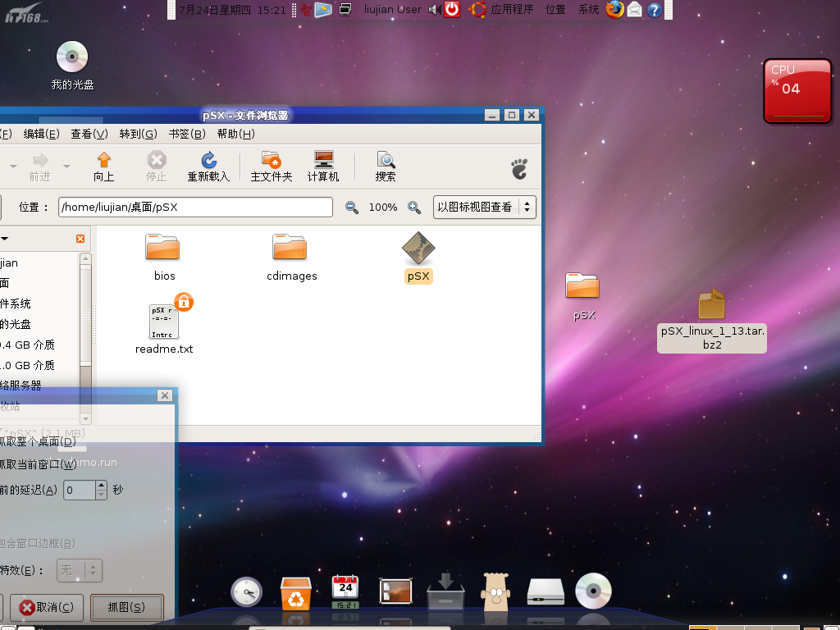Viewport: 840px width, 630px height.
Task: Decrease the capture delay with down arrow
Action: click(x=101, y=495)
